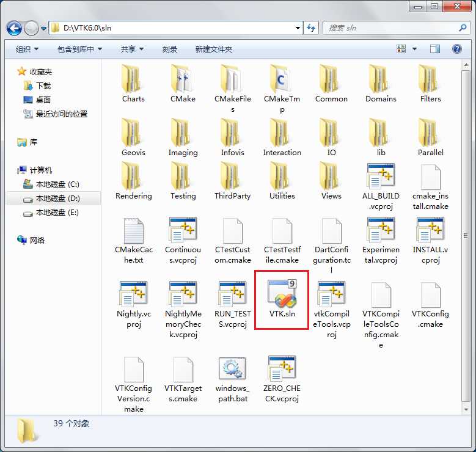Screen dimensions: 476x452
Task: Open 本地磁盘 (C:) in the sidebar
Action: pyautogui.click(x=51, y=184)
